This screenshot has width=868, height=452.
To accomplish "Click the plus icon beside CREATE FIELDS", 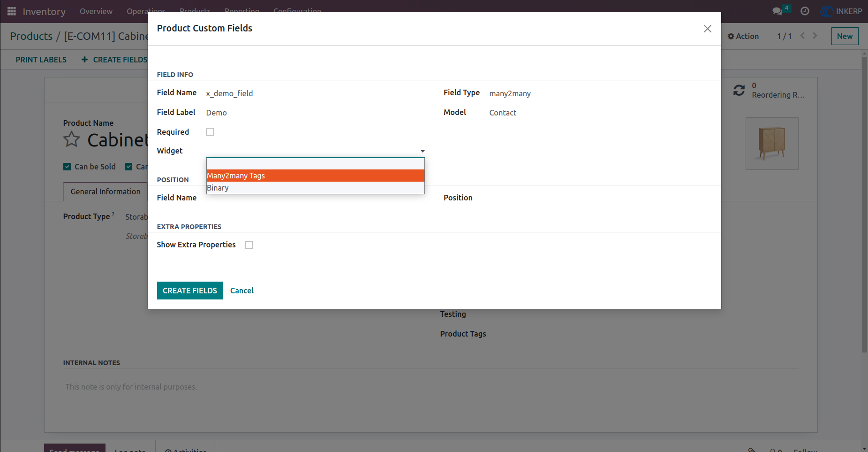I will tap(84, 60).
